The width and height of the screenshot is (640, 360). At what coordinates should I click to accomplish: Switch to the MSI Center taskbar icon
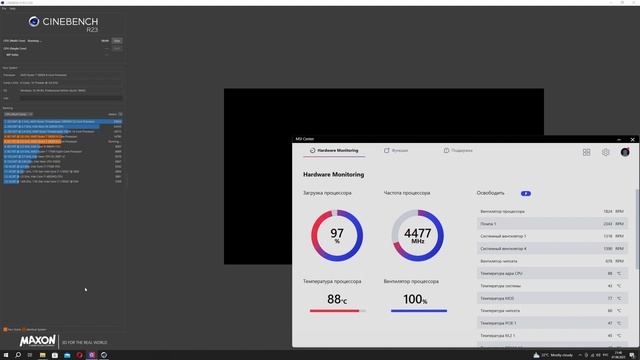pos(91,355)
